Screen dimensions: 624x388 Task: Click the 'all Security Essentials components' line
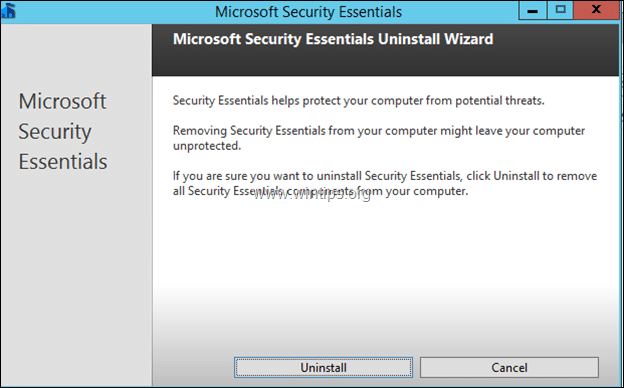click(320, 191)
